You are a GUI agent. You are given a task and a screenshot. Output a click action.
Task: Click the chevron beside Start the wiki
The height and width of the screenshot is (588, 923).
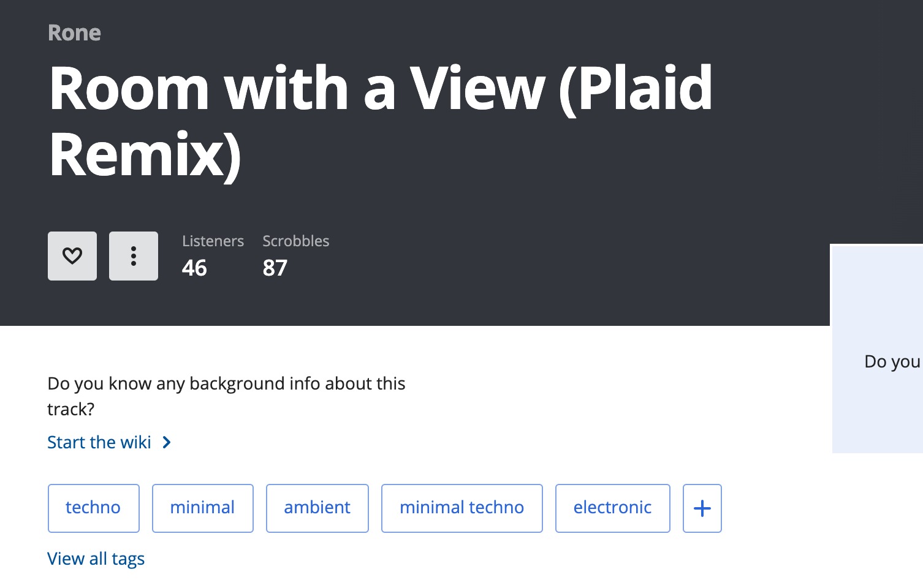click(167, 442)
